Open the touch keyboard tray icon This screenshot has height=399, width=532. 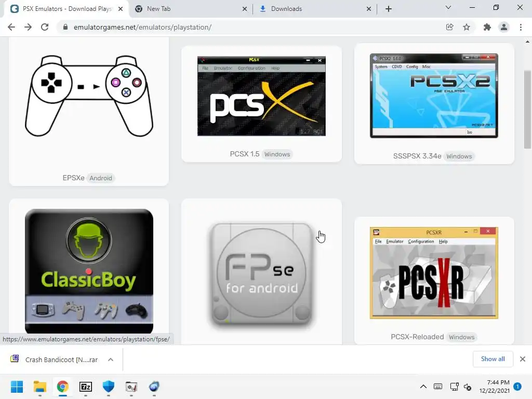click(x=438, y=387)
